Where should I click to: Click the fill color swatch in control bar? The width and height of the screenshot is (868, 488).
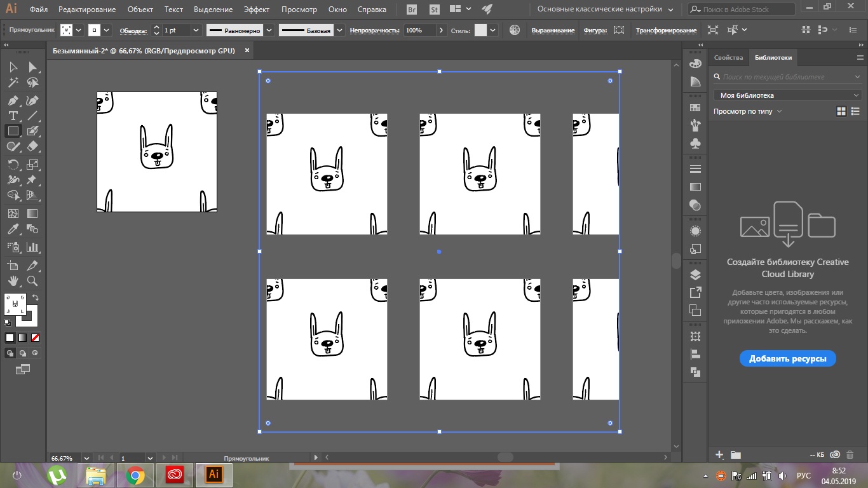click(x=67, y=30)
